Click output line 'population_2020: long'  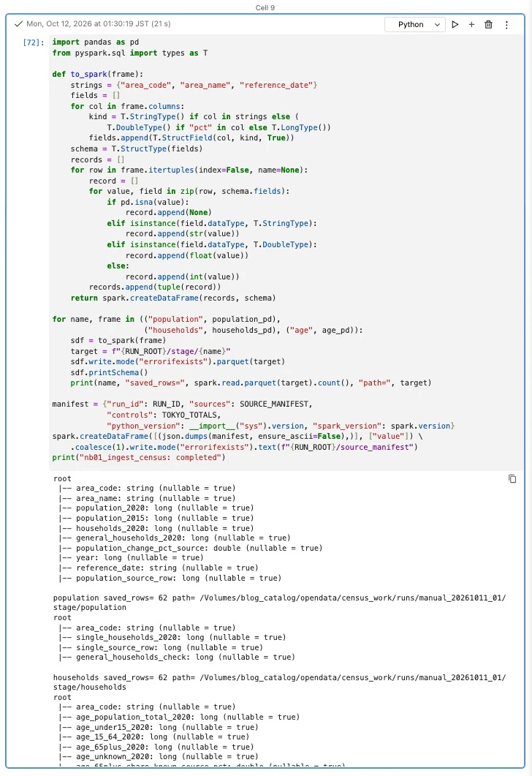click(x=156, y=508)
